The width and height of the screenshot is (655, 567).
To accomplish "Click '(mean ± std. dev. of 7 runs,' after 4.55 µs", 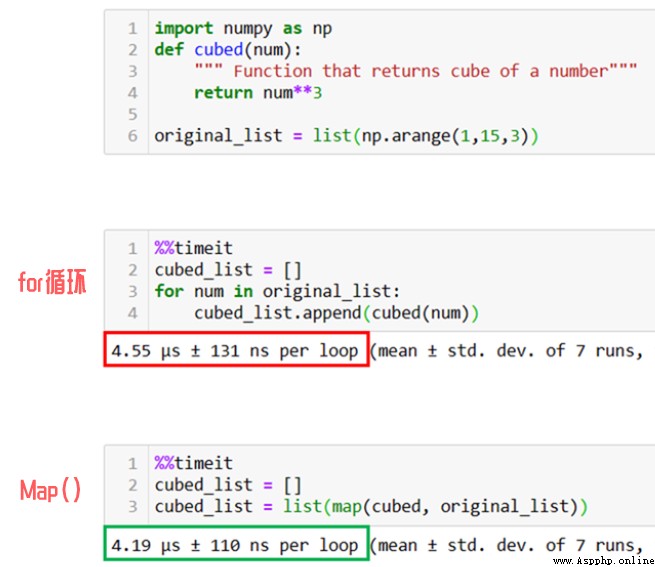I will coord(507,351).
